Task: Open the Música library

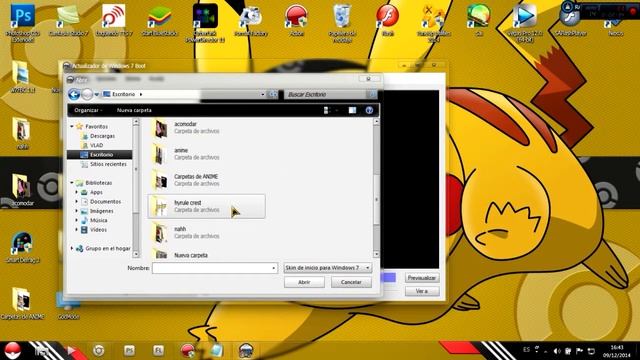Action: (98, 220)
